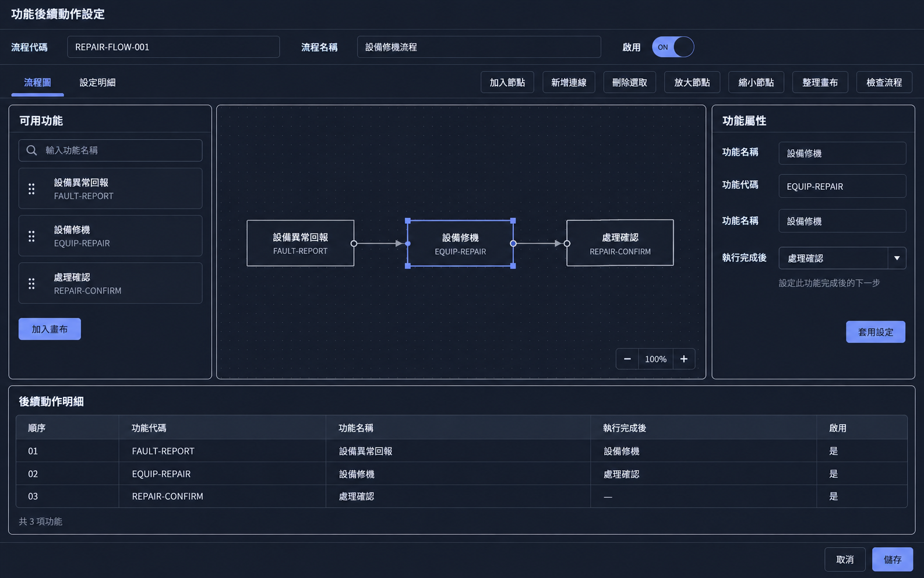The image size is (924, 578).
Task: Save the flow with 儲存 button
Action: pos(893,559)
